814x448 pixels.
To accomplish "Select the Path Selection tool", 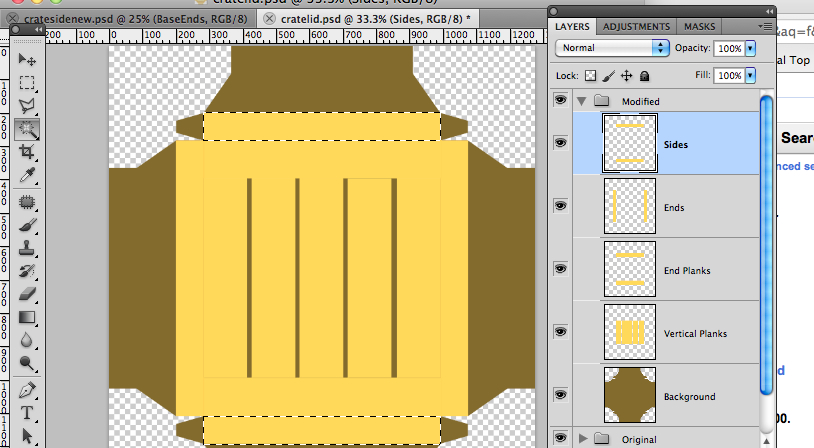I will click(x=27, y=436).
